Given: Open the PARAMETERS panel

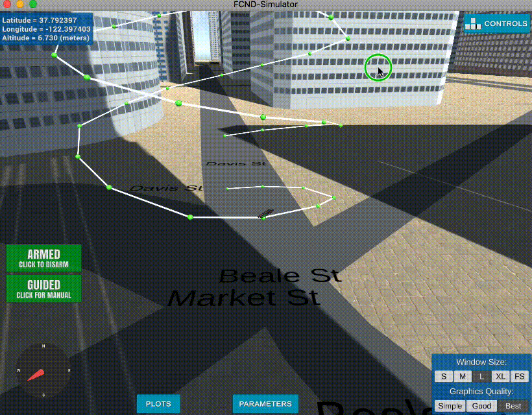Looking at the screenshot, I should click(265, 403).
